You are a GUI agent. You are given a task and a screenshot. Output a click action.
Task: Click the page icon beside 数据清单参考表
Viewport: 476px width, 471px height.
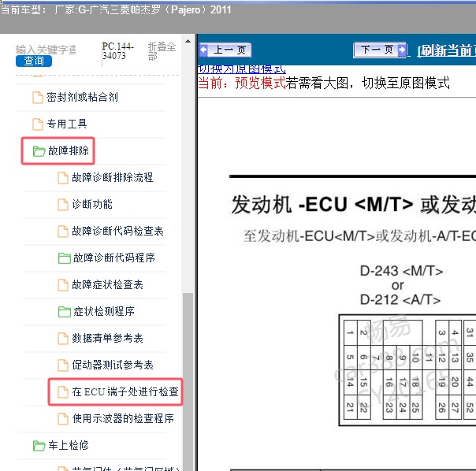tap(63, 339)
